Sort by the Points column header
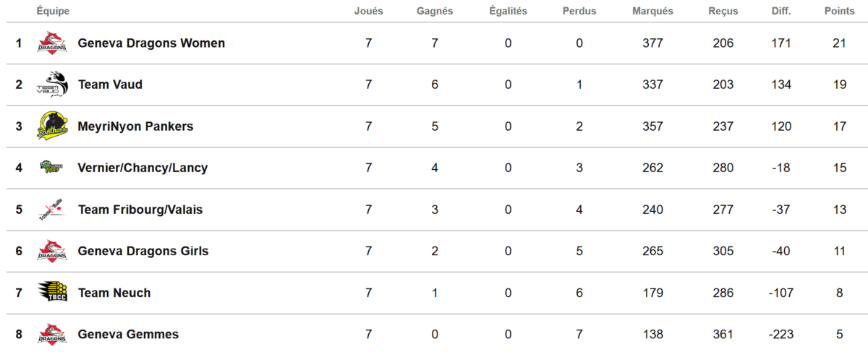 click(x=839, y=11)
